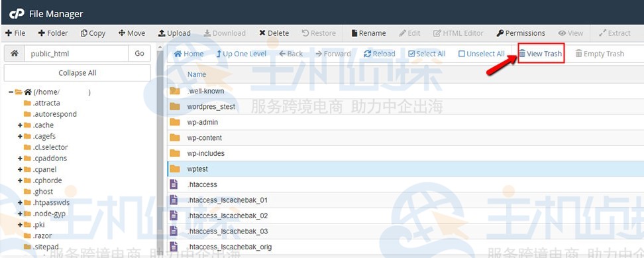Select .cl.selector folder in tree
The height and width of the screenshot is (258, 644).
pos(50,147)
